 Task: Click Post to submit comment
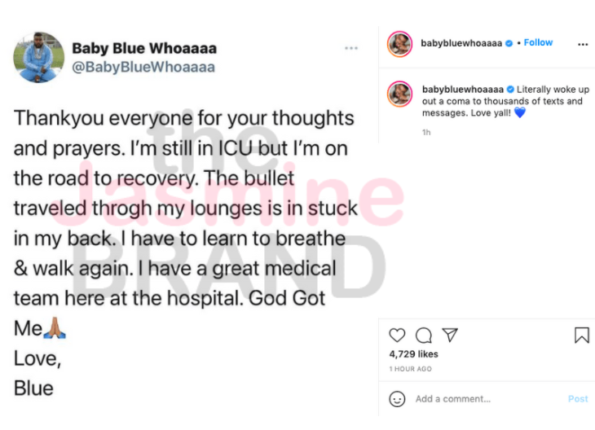pos(578,399)
